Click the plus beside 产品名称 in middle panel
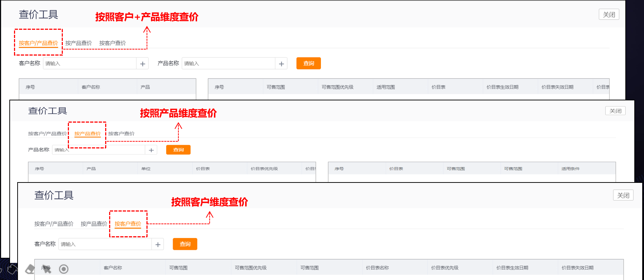 pos(151,150)
